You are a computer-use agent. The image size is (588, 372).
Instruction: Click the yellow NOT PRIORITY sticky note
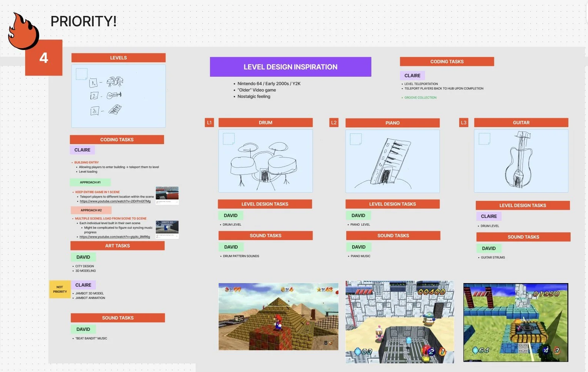[60, 289]
